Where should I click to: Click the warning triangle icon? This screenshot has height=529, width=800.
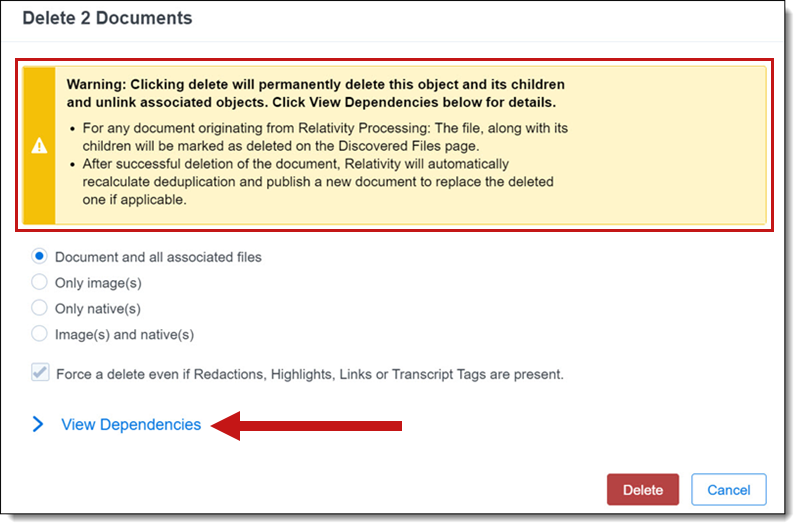(x=39, y=146)
